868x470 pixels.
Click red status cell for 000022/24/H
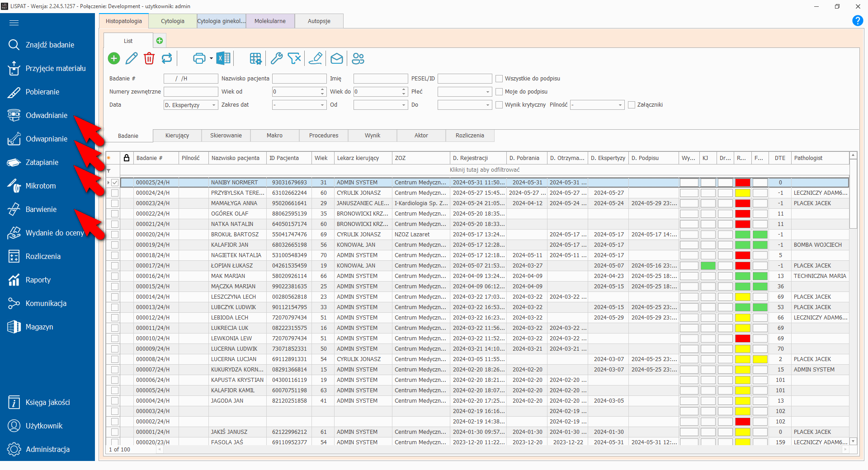point(742,214)
